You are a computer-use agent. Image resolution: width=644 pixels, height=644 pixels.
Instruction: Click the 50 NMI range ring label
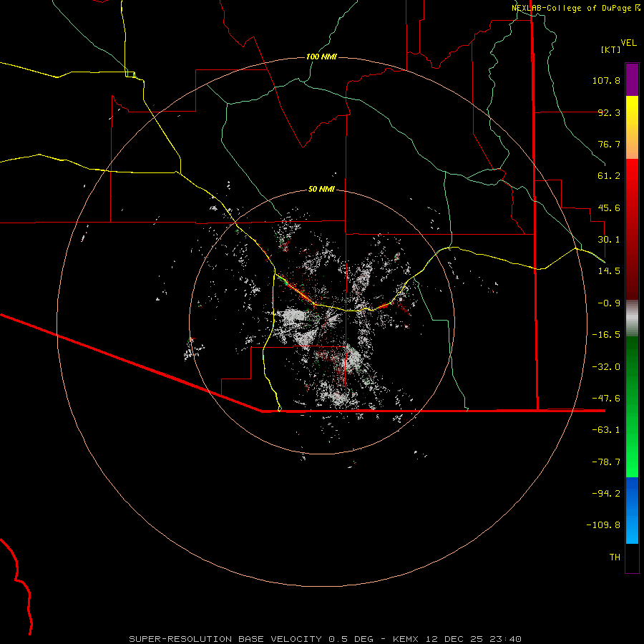pyautogui.click(x=321, y=189)
